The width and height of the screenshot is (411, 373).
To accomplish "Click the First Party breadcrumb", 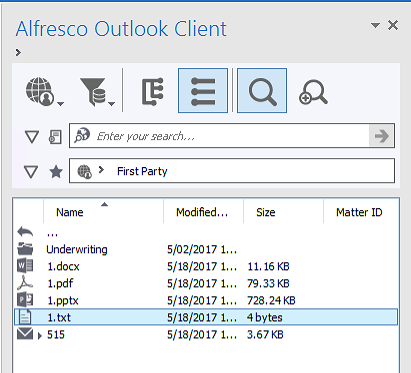I will pyautogui.click(x=142, y=171).
